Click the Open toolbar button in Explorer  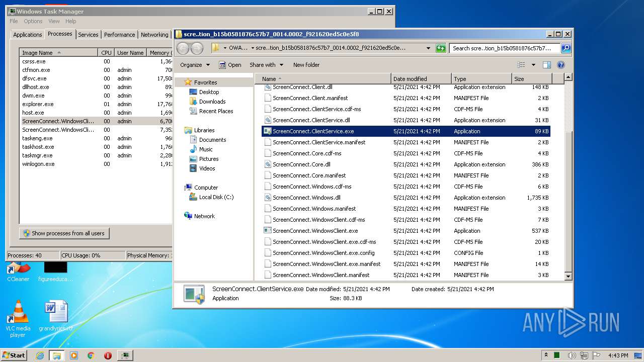click(x=230, y=65)
